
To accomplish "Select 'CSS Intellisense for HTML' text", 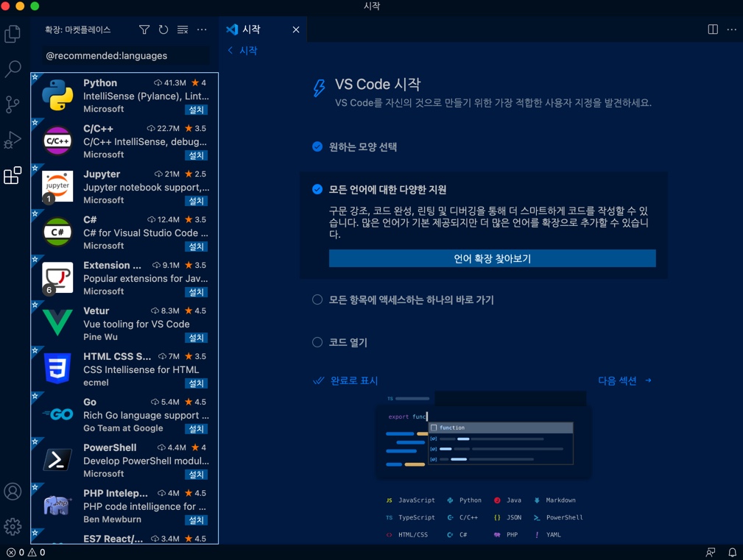I will tap(141, 369).
